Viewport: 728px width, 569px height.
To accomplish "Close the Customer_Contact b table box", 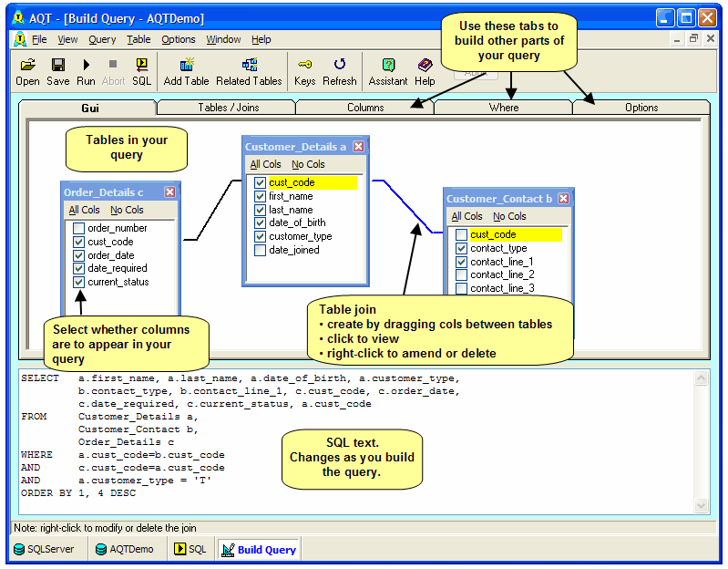I will pyautogui.click(x=564, y=199).
